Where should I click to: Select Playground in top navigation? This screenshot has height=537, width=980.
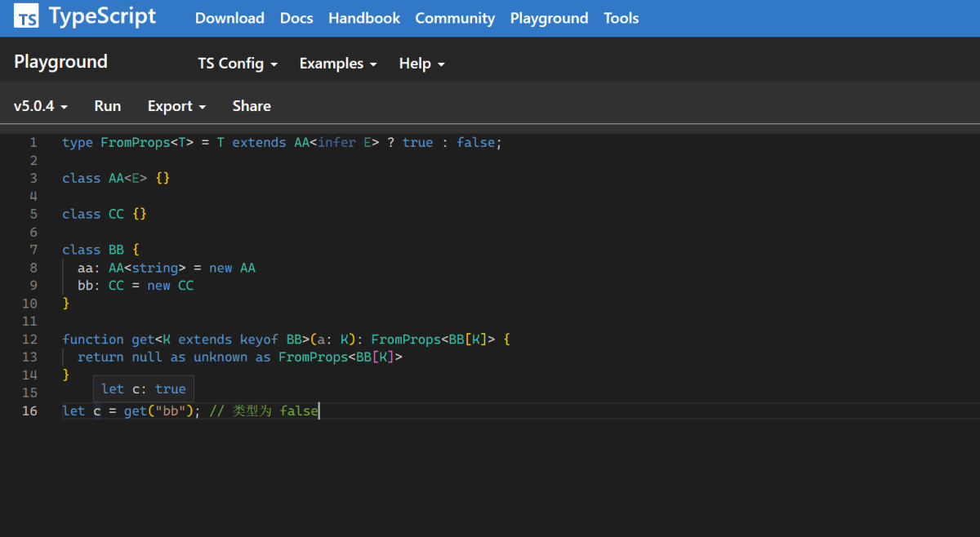click(x=549, y=18)
